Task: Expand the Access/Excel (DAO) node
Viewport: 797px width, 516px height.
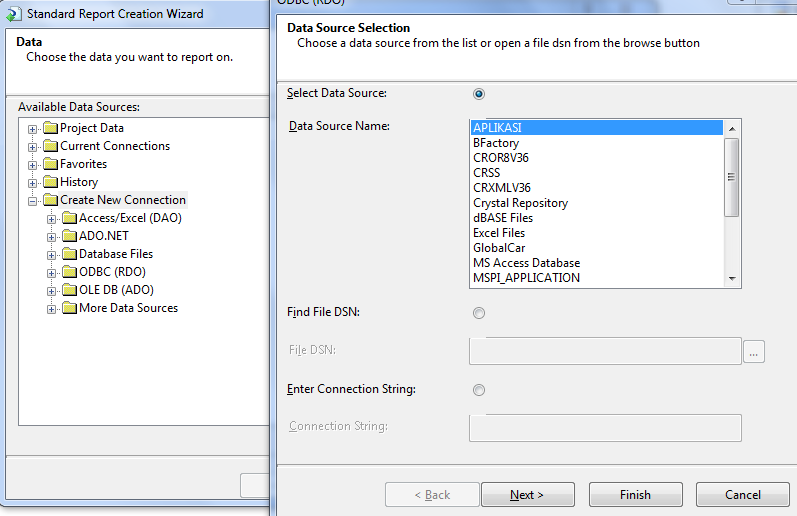Action: click(52, 219)
